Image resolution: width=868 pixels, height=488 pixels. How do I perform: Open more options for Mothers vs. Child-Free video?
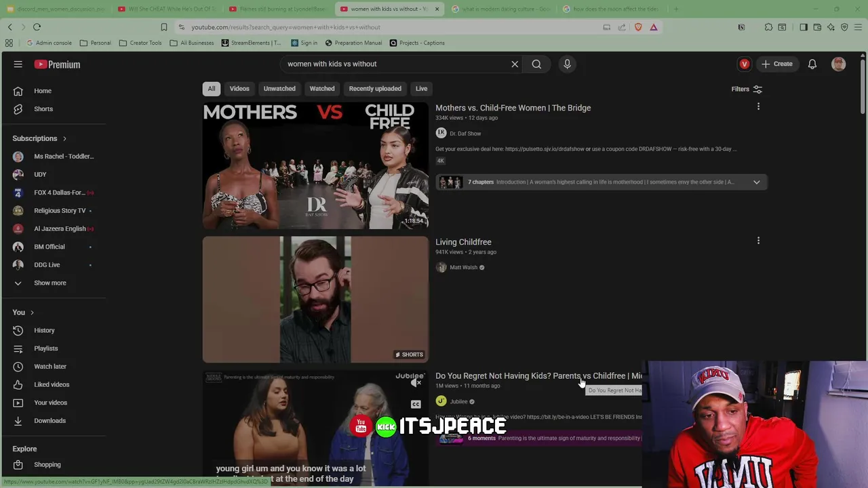click(758, 107)
